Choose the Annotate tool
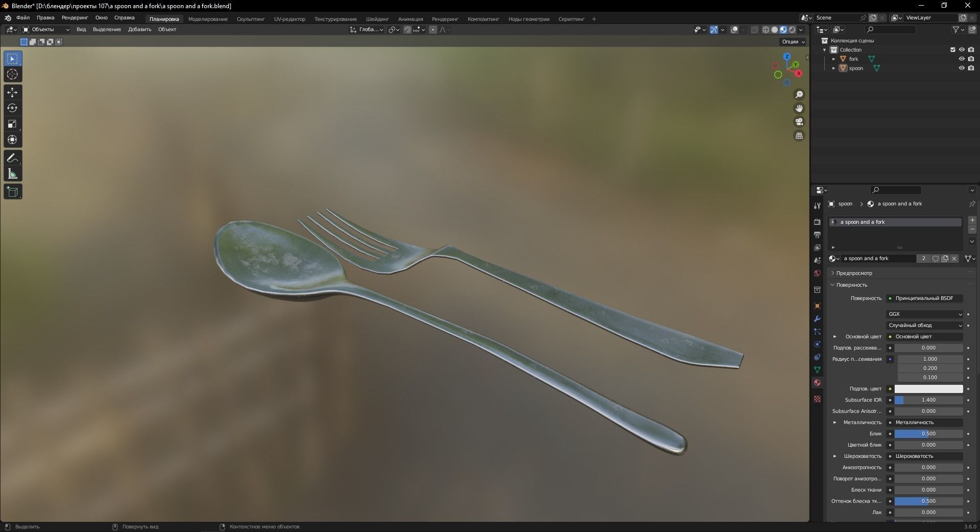Image resolution: width=980 pixels, height=532 pixels. (x=12, y=158)
